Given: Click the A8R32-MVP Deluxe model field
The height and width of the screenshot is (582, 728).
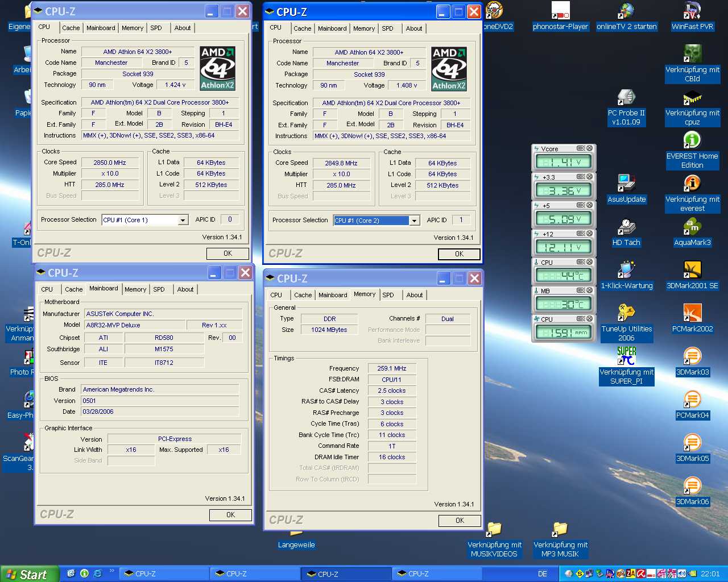Looking at the screenshot, I should 135,325.
